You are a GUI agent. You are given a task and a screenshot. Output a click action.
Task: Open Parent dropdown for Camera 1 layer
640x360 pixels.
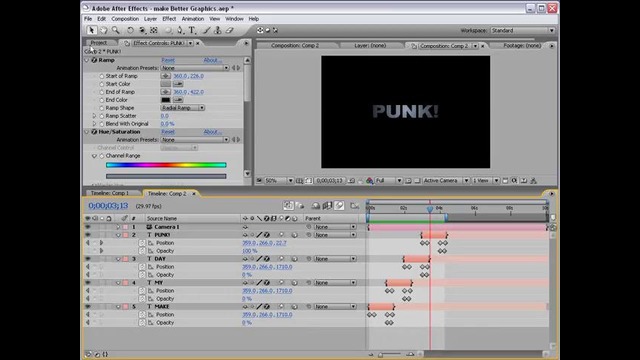pos(335,227)
